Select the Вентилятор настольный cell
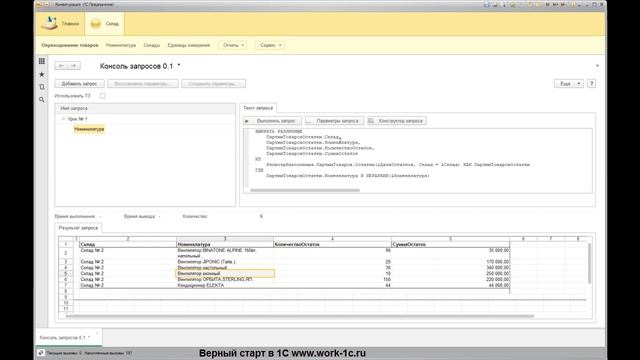Viewport: 640px width, 360px height. point(225,268)
